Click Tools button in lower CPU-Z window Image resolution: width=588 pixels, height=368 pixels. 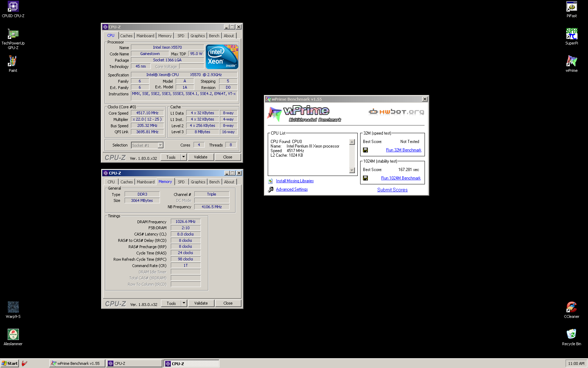171,303
